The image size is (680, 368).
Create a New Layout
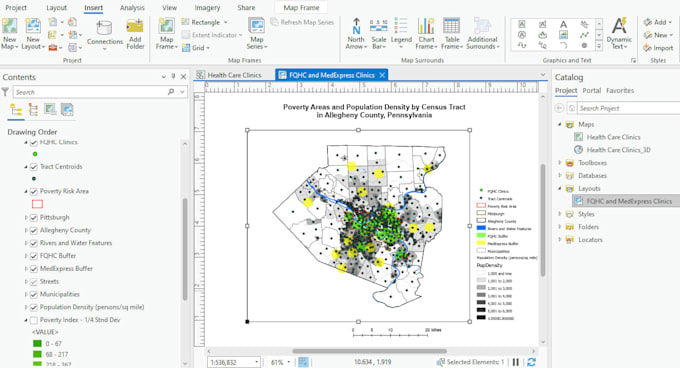coord(33,34)
